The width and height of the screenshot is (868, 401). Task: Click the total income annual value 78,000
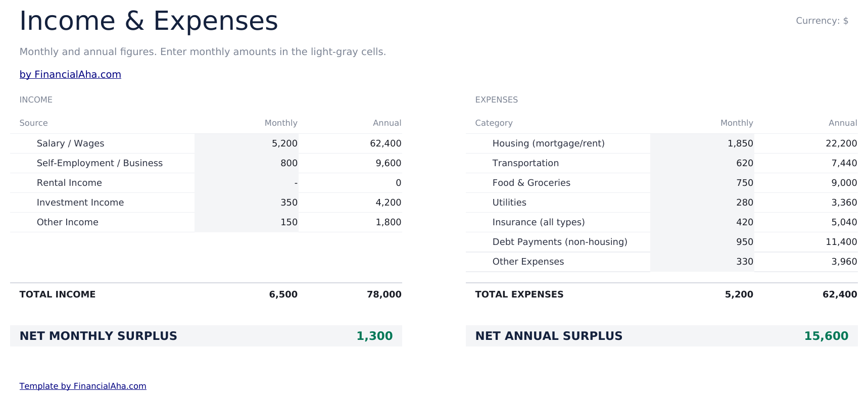point(384,294)
